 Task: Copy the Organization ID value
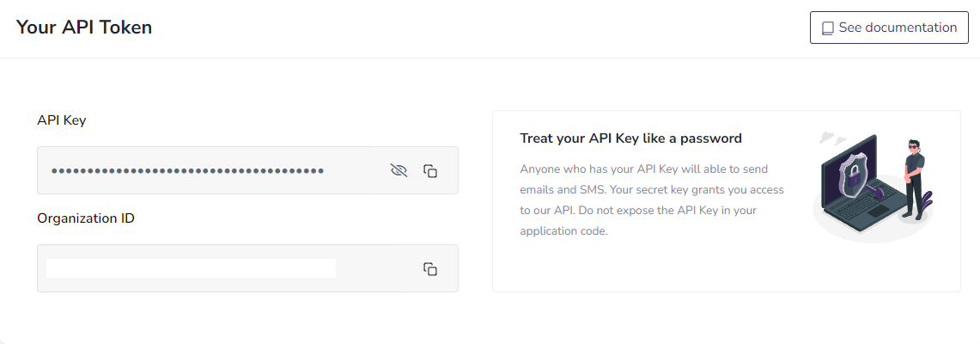click(x=430, y=268)
